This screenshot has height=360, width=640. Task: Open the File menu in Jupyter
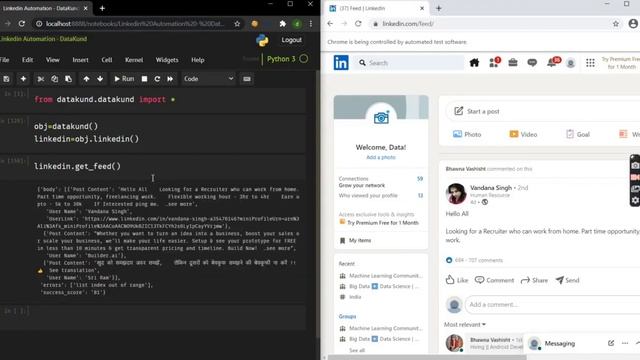(4, 60)
